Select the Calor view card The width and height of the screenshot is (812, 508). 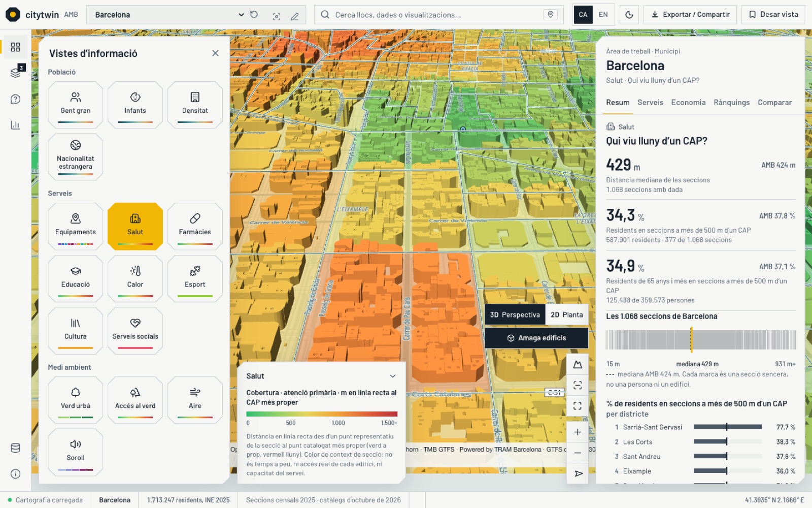(x=135, y=279)
